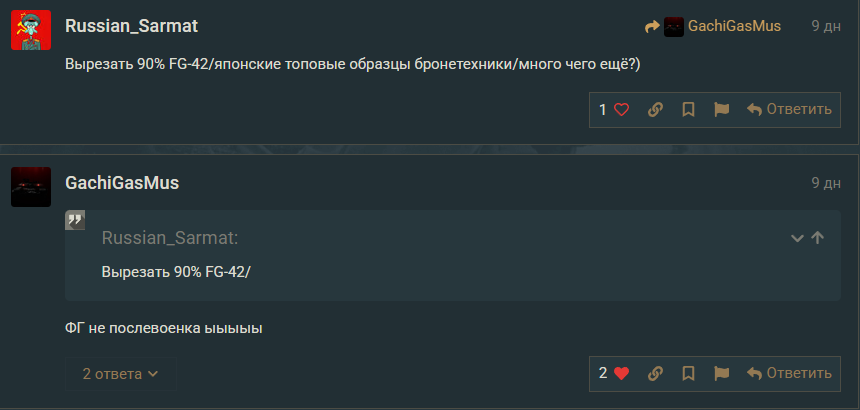
Task: Click the quote mark icon in the quote block
Action: click(75, 220)
